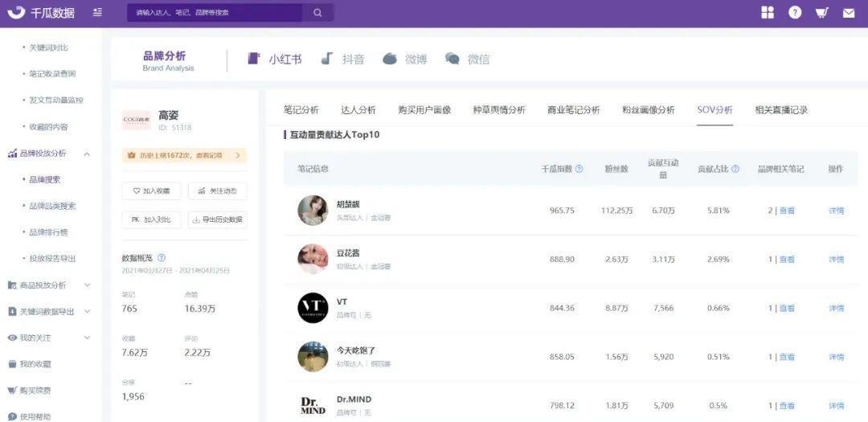Expand the 商品投放分析 menu section

[87, 285]
